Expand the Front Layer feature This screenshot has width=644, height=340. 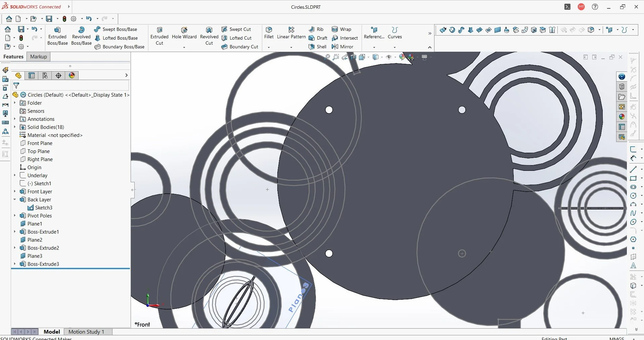coord(14,192)
